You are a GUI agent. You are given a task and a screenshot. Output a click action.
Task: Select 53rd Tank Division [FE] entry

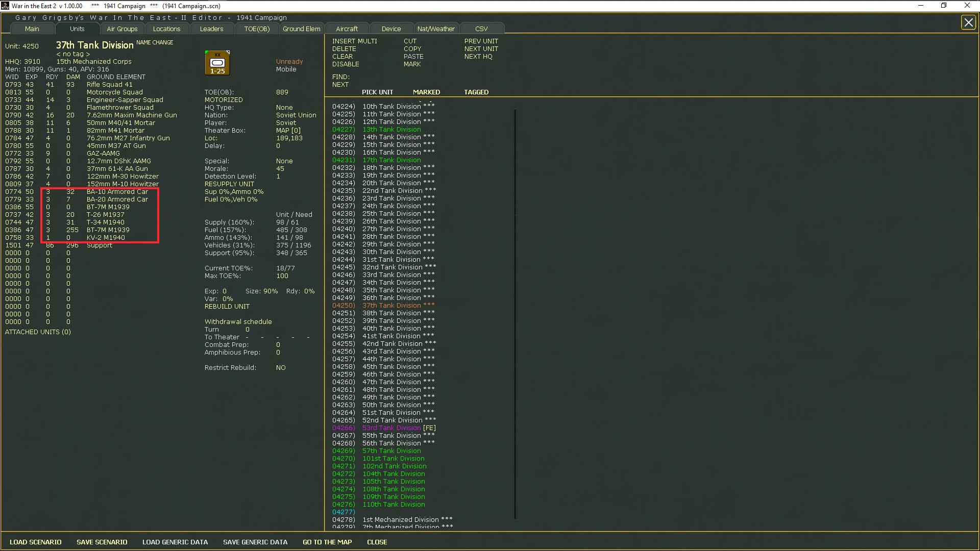(384, 428)
